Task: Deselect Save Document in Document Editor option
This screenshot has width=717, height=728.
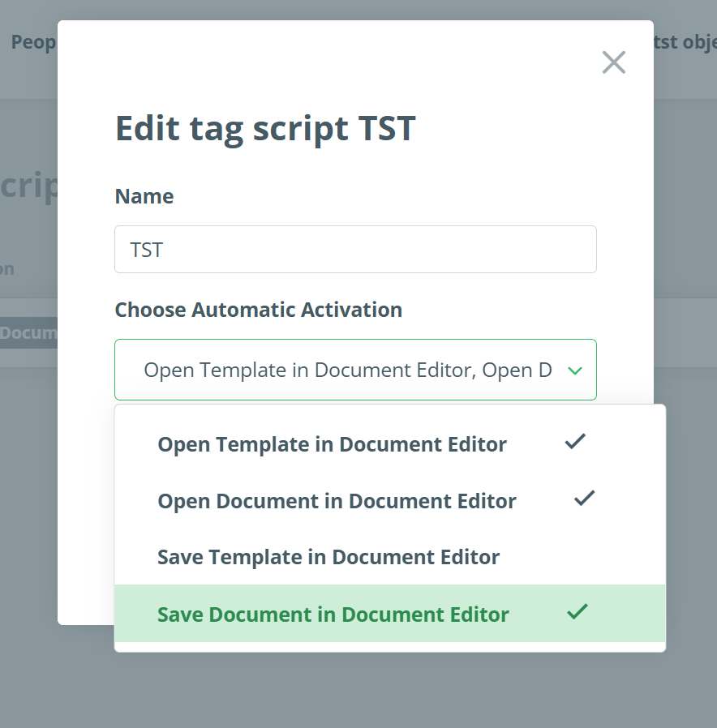Action: point(333,615)
